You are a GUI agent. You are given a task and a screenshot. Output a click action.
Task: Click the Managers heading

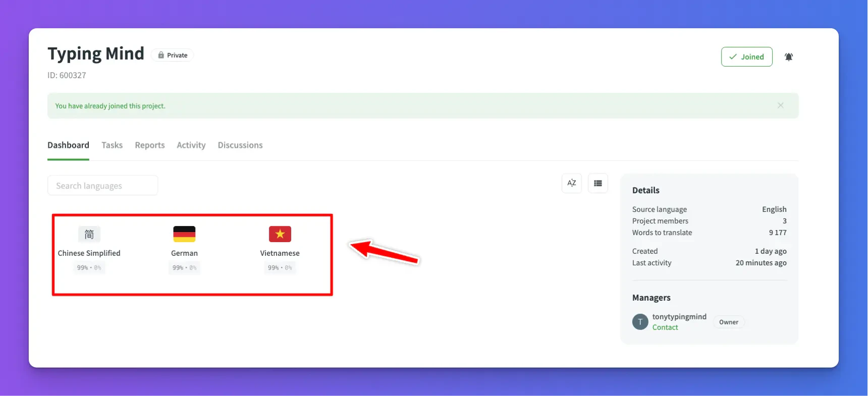click(x=652, y=298)
